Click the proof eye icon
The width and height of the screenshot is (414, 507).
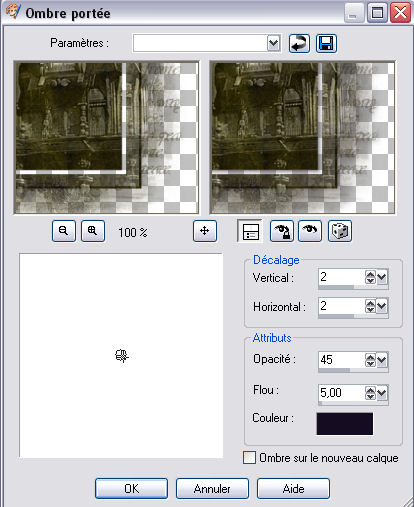coord(310,231)
